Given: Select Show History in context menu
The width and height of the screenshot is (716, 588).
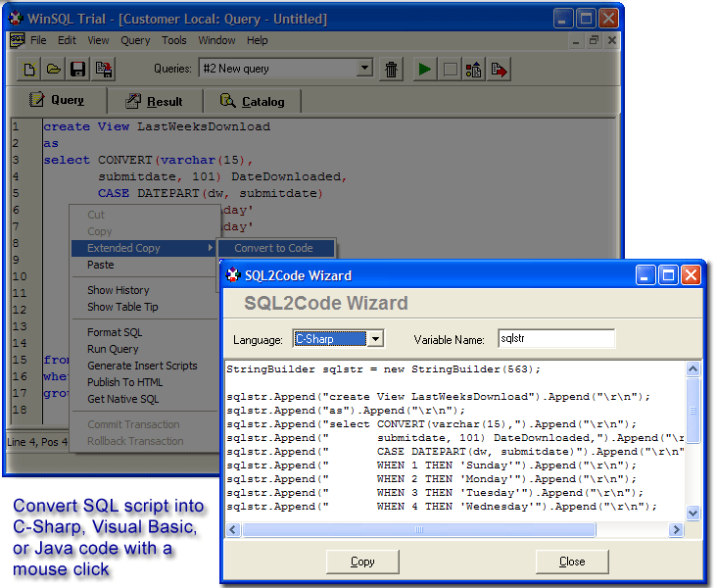Looking at the screenshot, I should pyautogui.click(x=143, y=290).
